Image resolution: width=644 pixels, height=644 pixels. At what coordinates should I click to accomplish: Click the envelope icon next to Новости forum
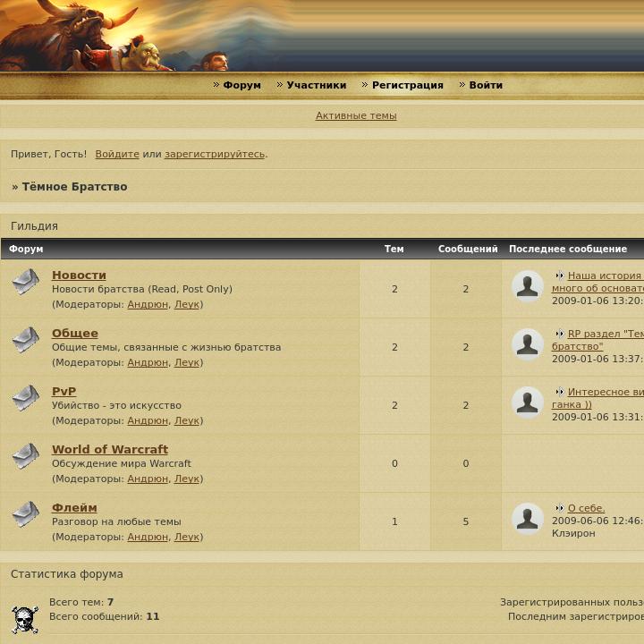25,282
